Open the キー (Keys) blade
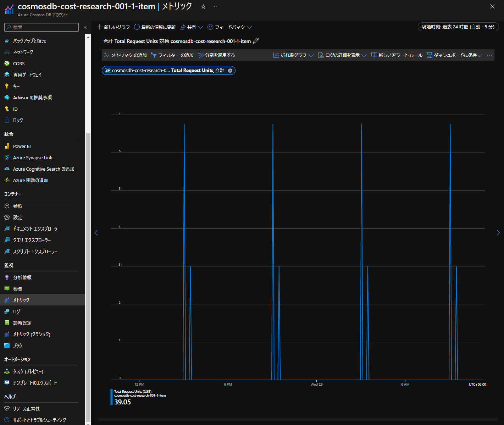 pos(16,86)
